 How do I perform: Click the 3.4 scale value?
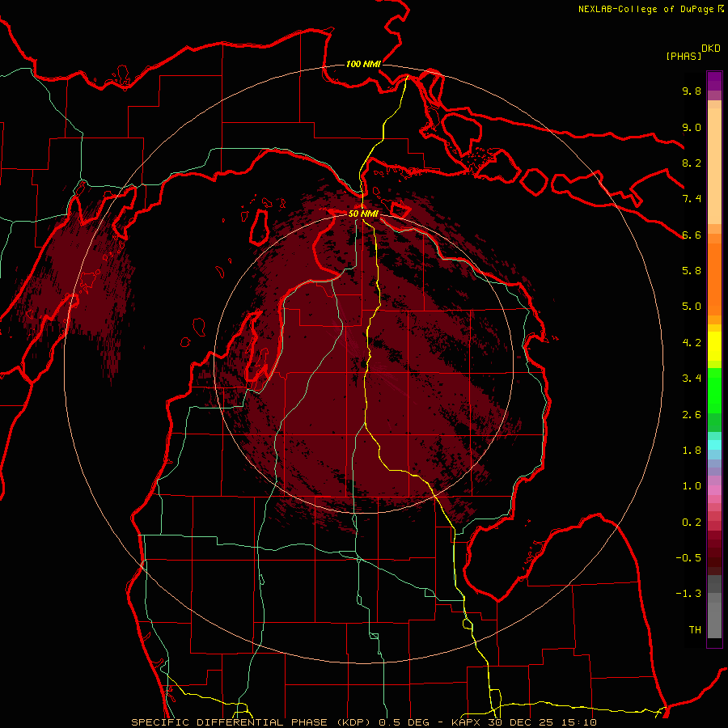[692, 379]
